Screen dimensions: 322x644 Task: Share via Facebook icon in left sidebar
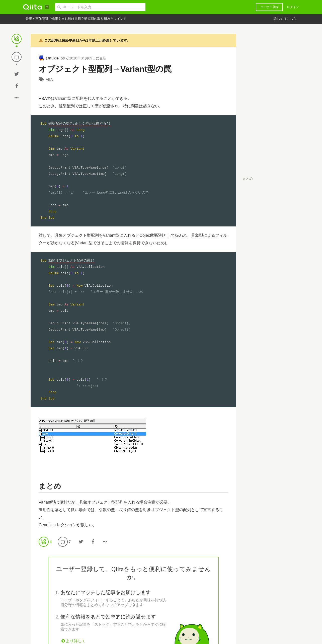point(17,86)
